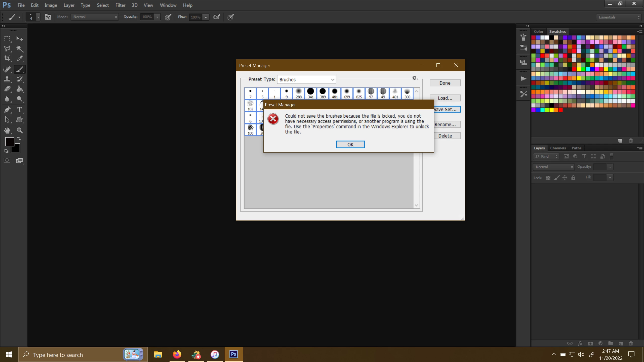Switch to the Channels tab

pyautogui.click(x=558, y=148)
